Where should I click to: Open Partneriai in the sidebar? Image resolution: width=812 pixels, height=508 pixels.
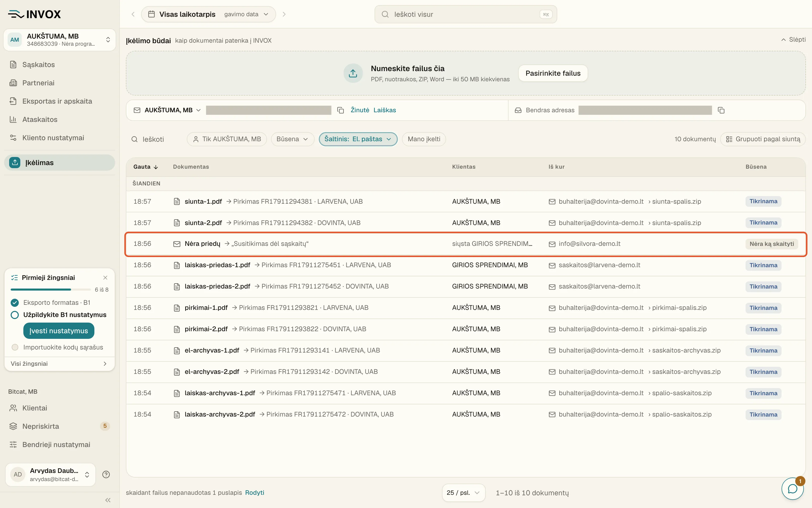tap(60, 83)
